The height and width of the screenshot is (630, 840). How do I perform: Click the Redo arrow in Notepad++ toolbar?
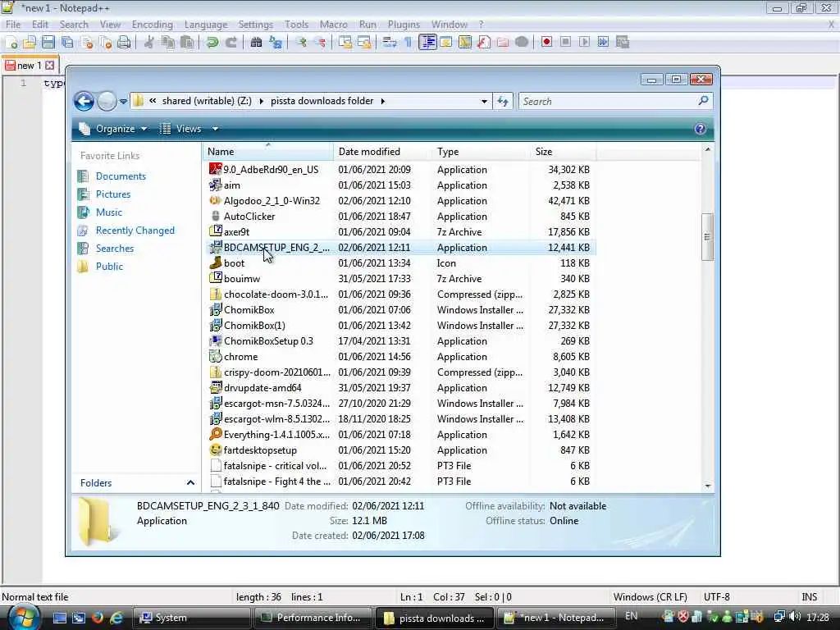tap(231, 43)
